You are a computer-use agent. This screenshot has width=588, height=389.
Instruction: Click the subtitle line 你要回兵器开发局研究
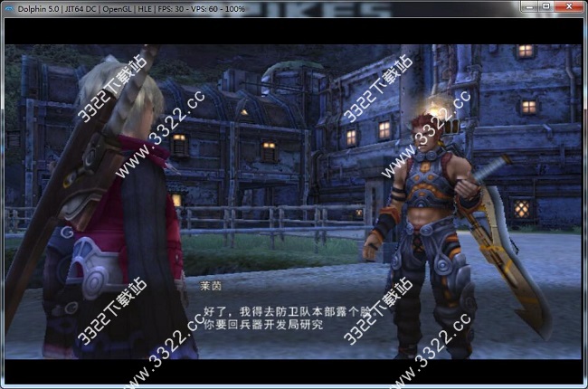pyautogui.click(x=263, y=325)
